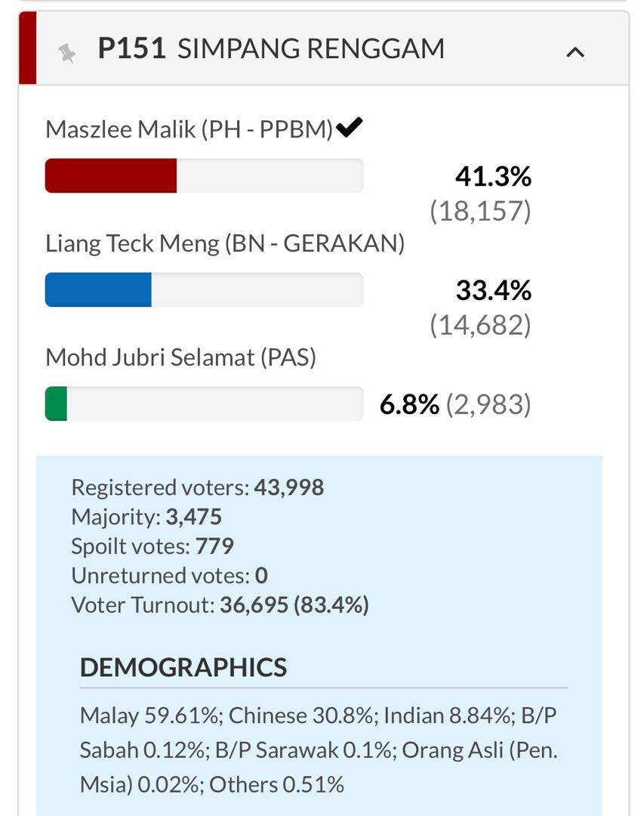Select candidate Liang Teck Meng (BN - GERAKAN)
The width and height of the screenshot is (644, 816).
(x=225, y=243)
